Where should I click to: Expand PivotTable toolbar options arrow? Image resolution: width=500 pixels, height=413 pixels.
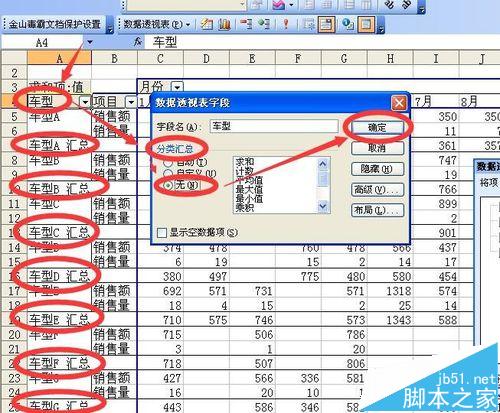click(380, 25)
